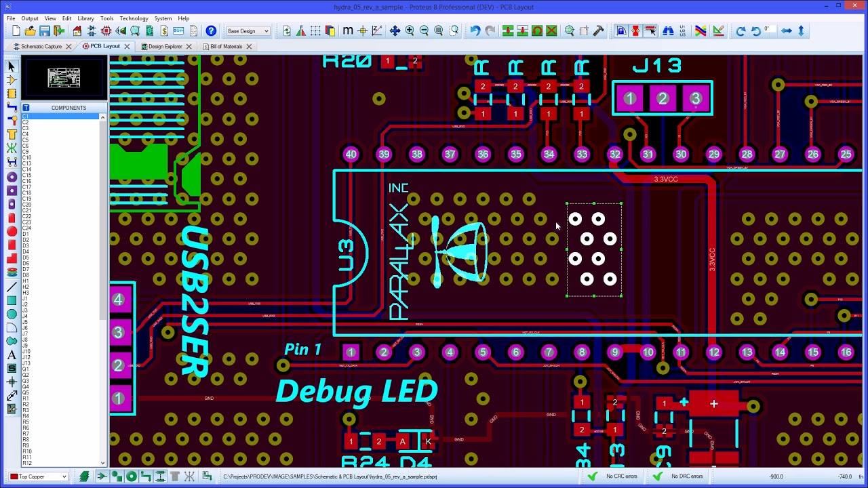Click the Search and Tag binoculars icon
The image size is (868, 488).
(668, 30)
